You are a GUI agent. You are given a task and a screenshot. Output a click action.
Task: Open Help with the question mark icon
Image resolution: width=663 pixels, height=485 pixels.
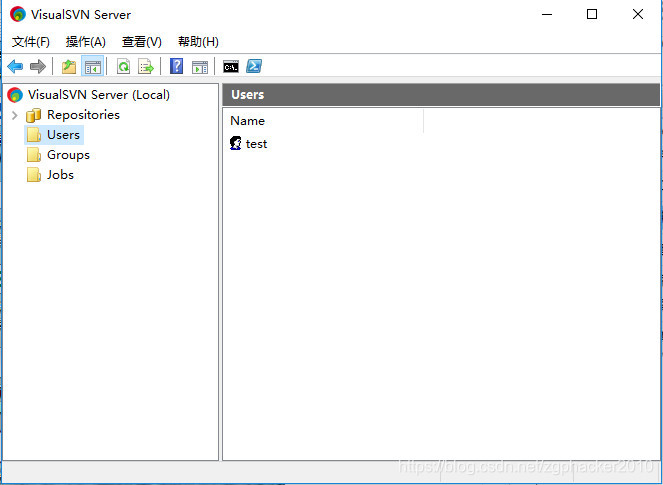pyautogui.click(x=176, y=66)
